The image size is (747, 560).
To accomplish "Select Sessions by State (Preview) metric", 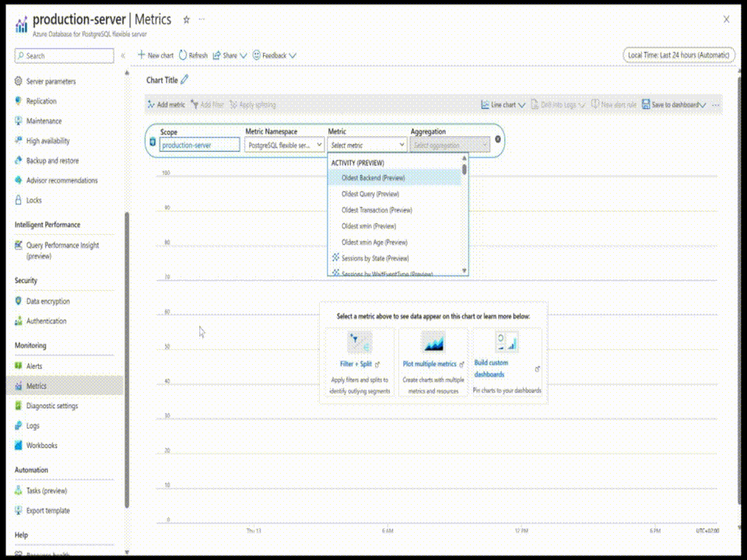I will click(x=395, y=258).
